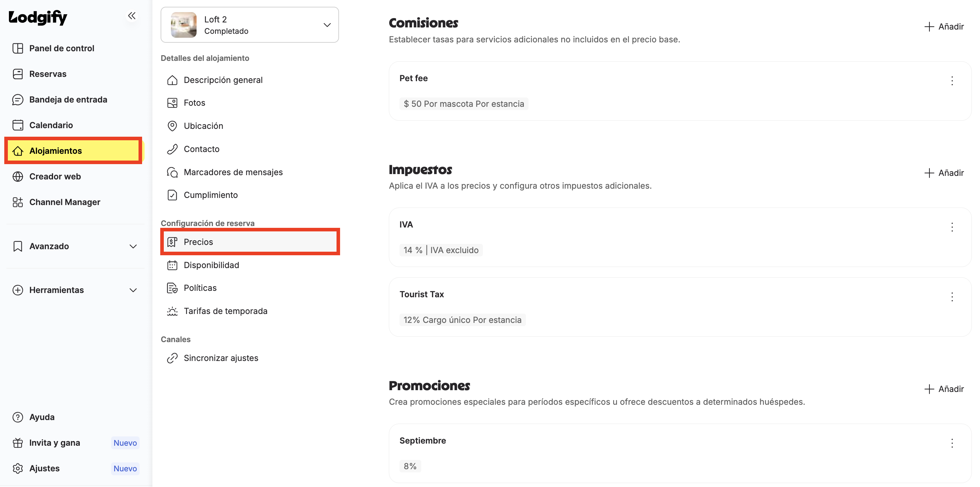
Task: Open the Ajustes gear in the sidebar
Action: tap(17, 468)
